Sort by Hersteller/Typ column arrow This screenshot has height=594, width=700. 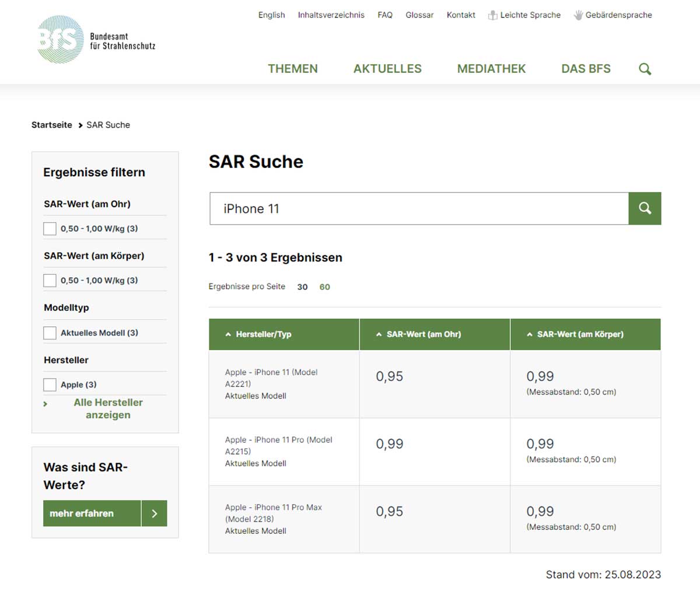tap(228, 334)
